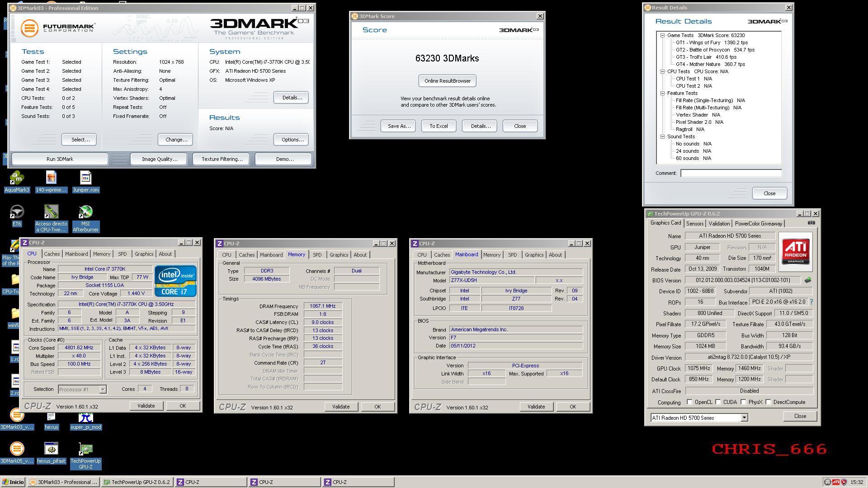Collapse the Sound Tests tree node
The width and height of the screenshot is (868, 488).
pyautogui.click(x=662, y=136)
